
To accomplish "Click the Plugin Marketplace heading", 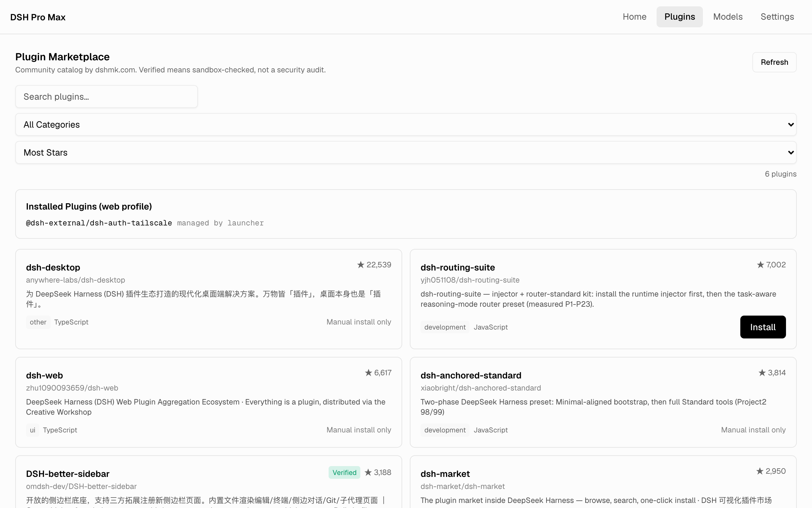I will [62, 57].
